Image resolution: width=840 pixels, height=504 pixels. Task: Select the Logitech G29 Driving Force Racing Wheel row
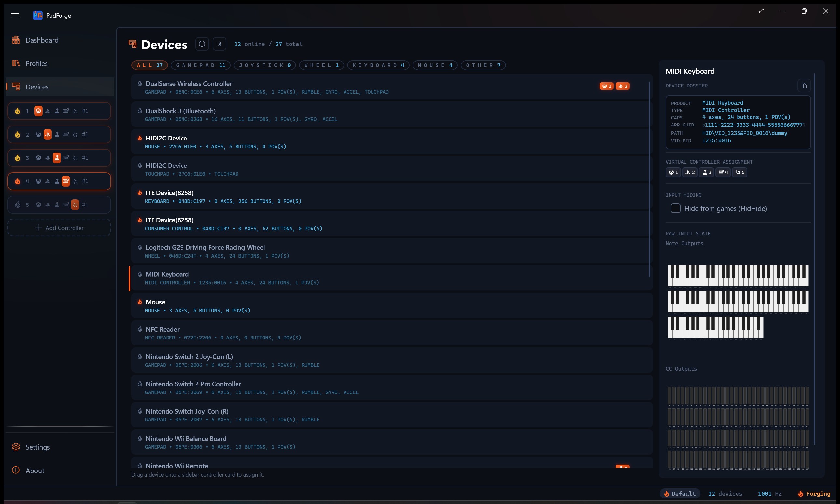point(392,251)
